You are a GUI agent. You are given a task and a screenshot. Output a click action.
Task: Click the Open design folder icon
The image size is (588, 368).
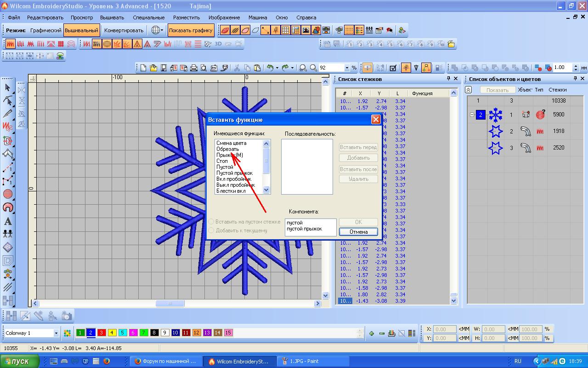pyautogui.click(x=153, y=68)
